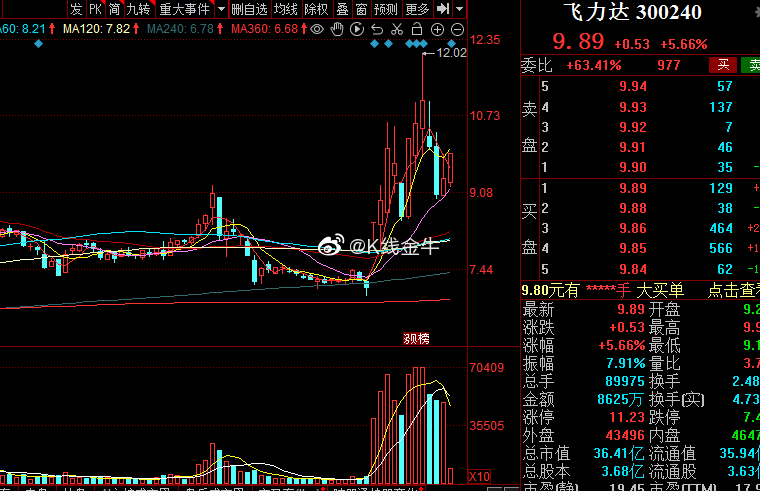Select the scissors cut tool

(x=397, y=29)
